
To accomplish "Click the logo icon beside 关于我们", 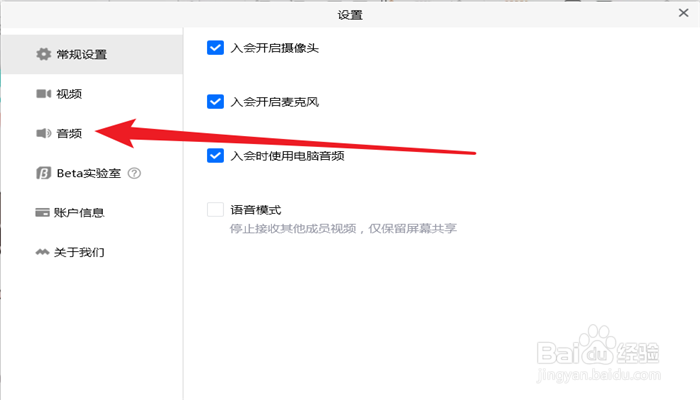I will [x=42, y=252].
